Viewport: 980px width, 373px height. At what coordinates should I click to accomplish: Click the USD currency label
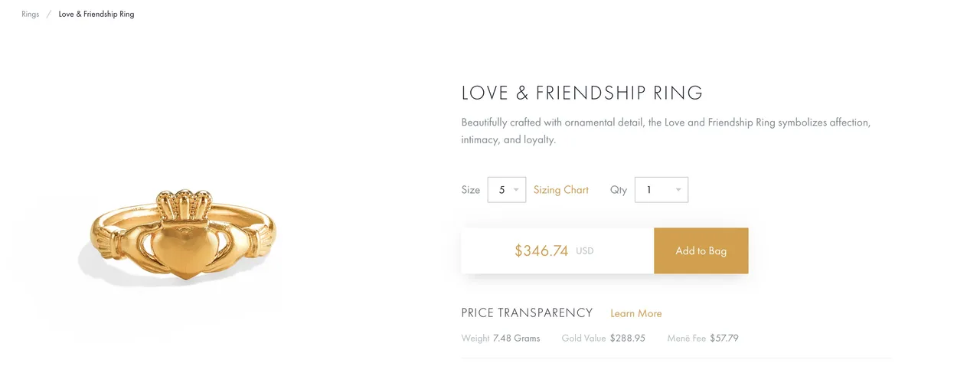coord(585,251)
